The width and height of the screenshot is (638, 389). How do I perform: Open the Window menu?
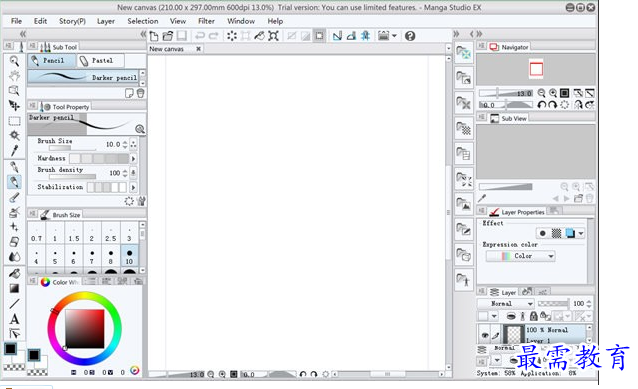tap(241, 21)
